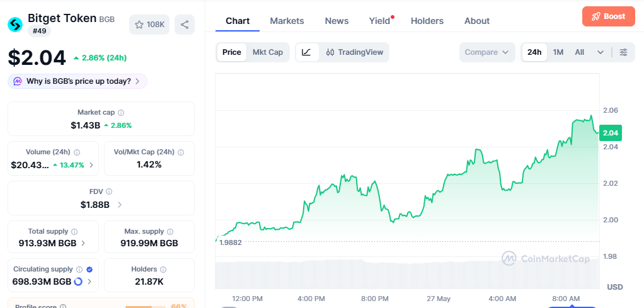Viewport: 644px width, 308px height.
Task: Click the FDV info icon
Action: click(109, 191)
